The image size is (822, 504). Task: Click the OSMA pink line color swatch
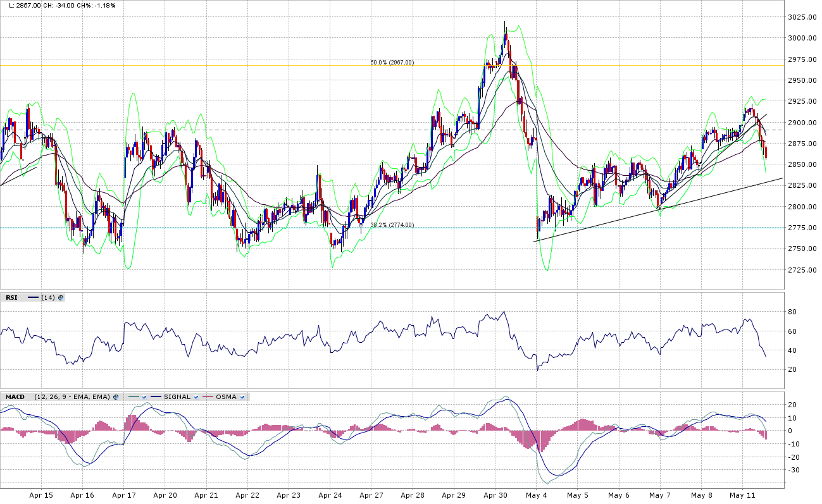[206, 397]
